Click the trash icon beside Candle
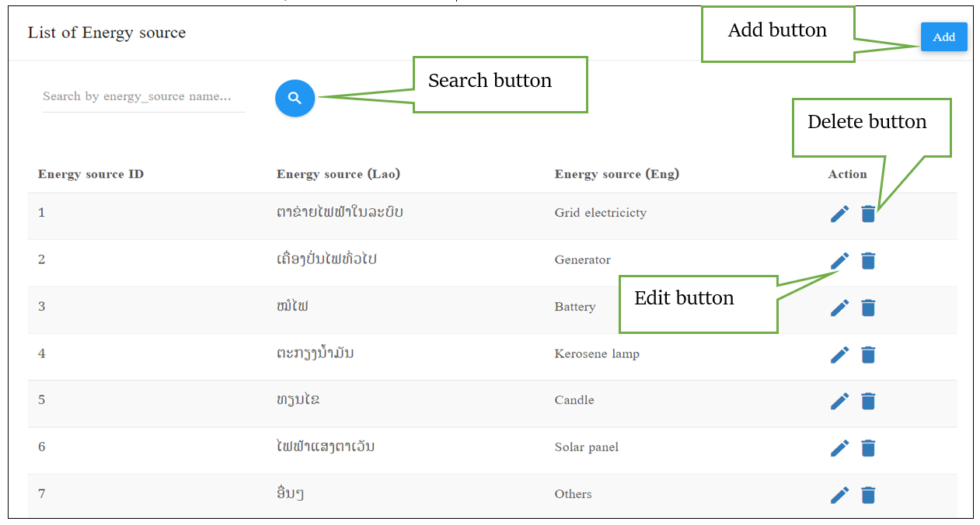980x525 pixels. click(868, 402)
